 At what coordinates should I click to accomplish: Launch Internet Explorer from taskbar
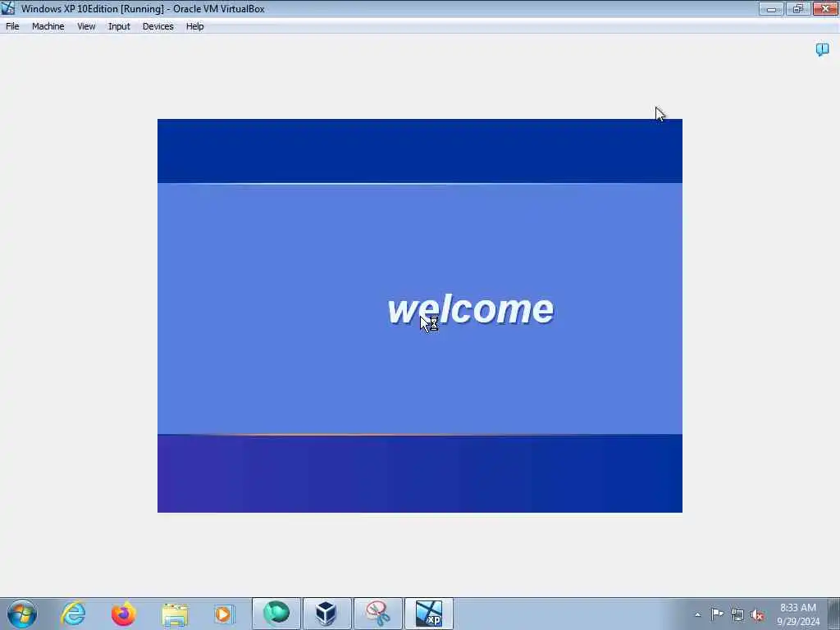73,614
